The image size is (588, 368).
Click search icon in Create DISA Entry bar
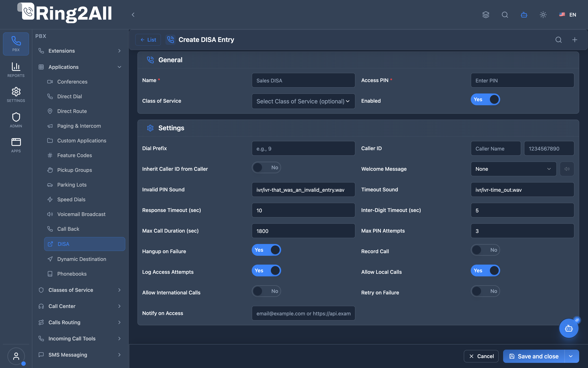coord(559,40)
